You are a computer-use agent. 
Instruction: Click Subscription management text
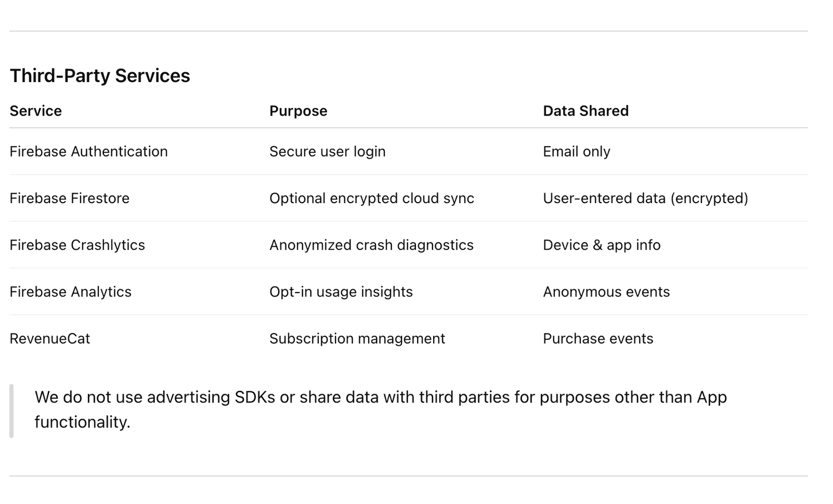357,339
